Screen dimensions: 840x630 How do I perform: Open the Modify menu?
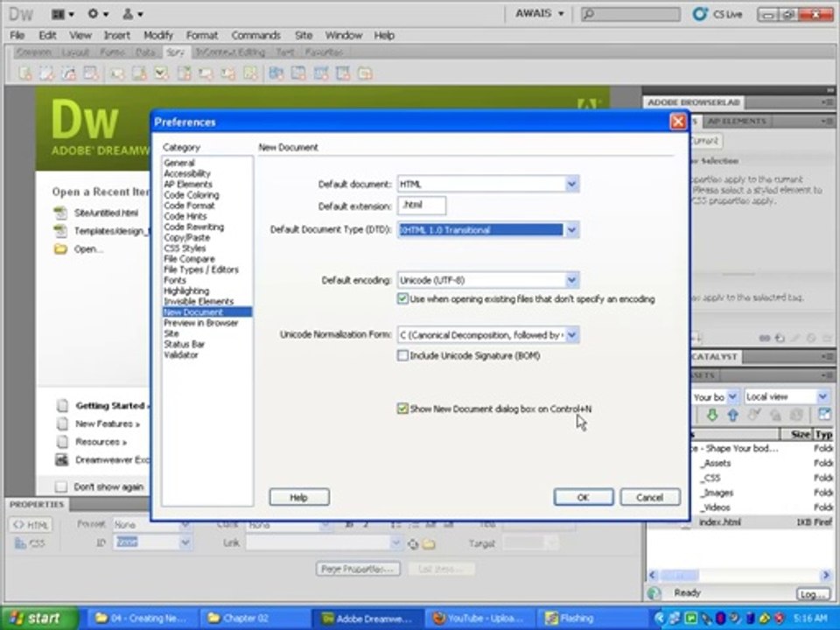click(x=158, y=35)
